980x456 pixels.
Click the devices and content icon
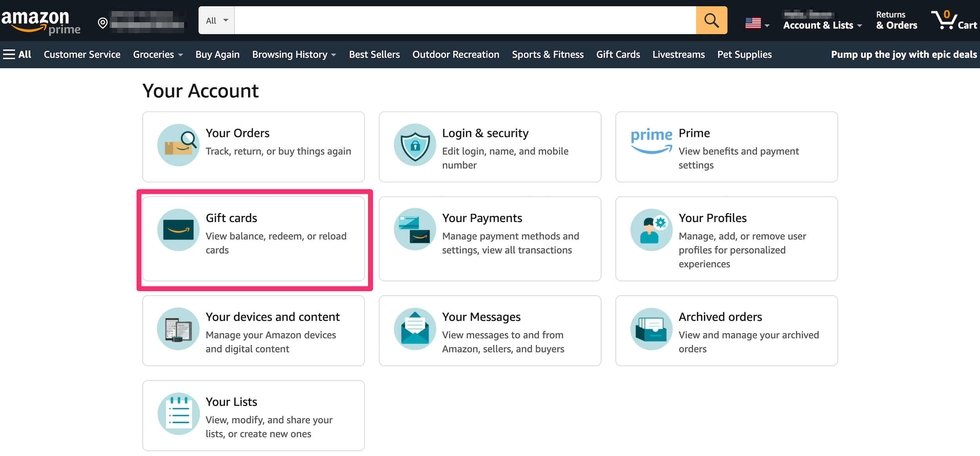pyautogui.click(x=178, y=329)
